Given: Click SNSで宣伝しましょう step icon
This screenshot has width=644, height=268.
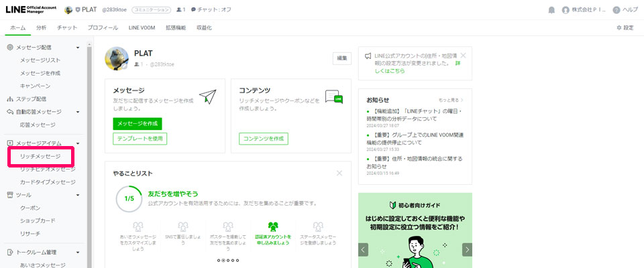Looking at the screenshot, I should (x=183, y=227).
